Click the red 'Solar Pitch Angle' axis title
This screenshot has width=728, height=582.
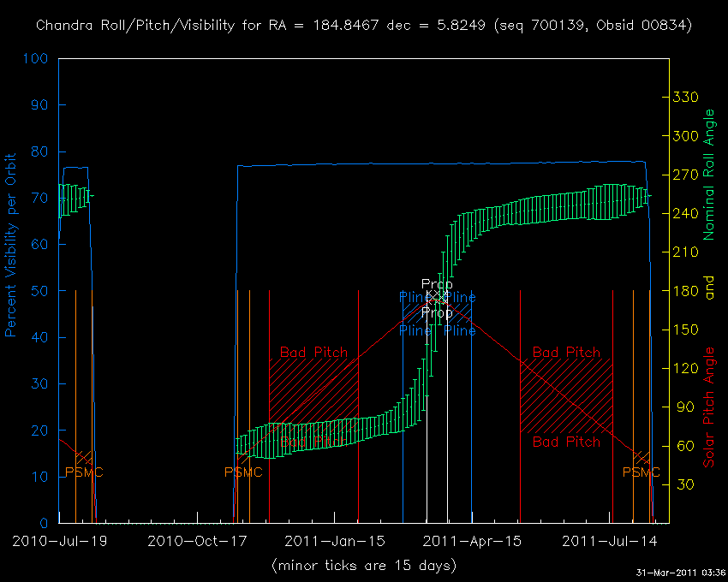point(708,407)
